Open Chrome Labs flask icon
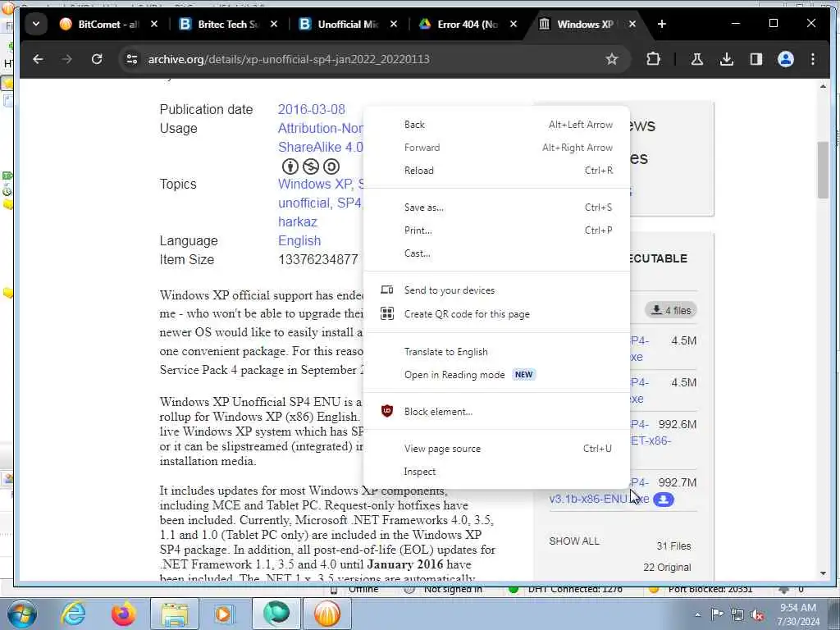Image resolution: width=840 pixels, height=630 pixels. point(697,59)
